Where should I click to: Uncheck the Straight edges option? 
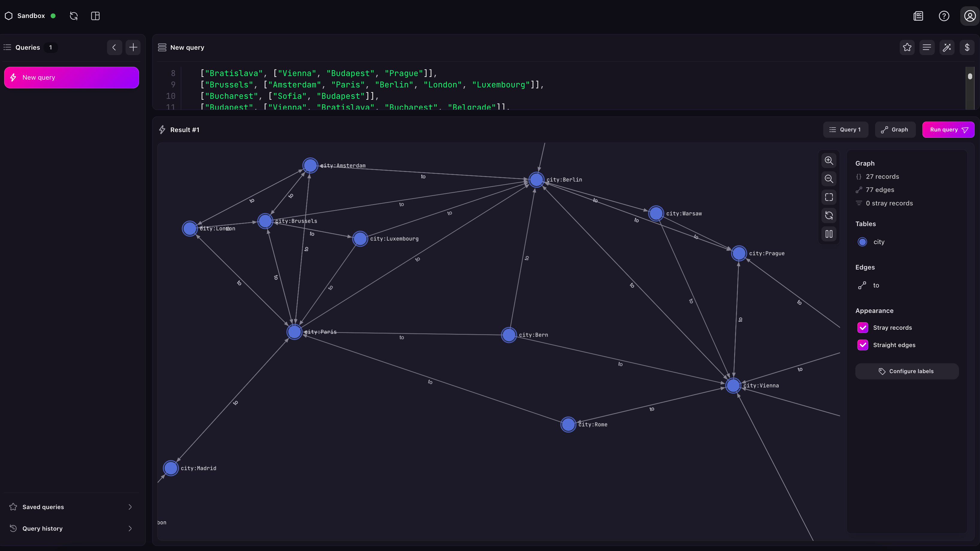[x=863, y=345]
